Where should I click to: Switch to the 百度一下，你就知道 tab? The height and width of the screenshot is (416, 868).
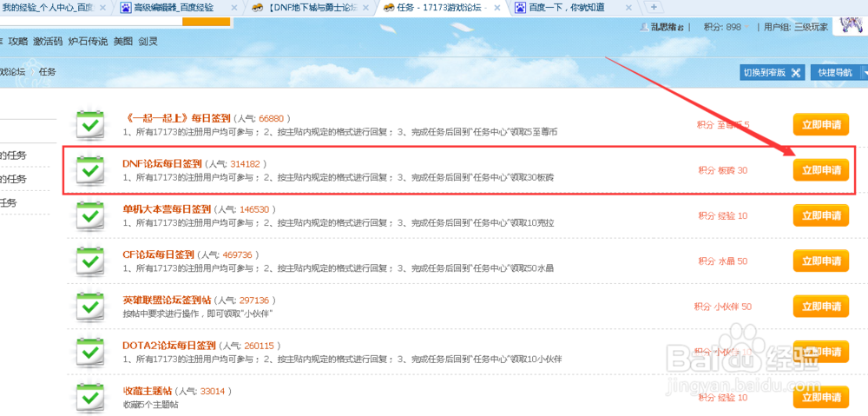click(x=572, y=8)
